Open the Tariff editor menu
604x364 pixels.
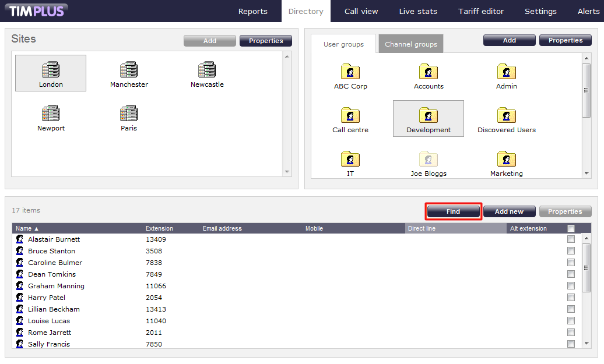(x=480, y=11)
